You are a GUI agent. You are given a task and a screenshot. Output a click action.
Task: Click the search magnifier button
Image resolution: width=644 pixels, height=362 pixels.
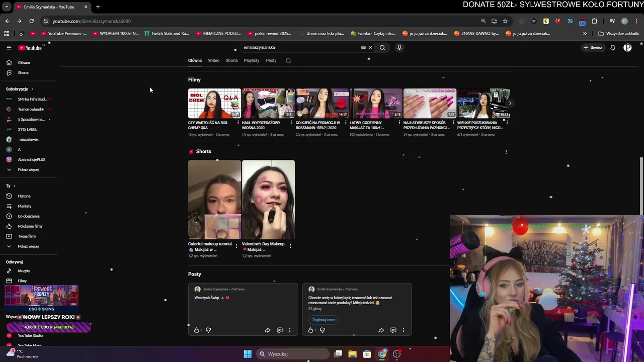pyautogui.click(x=382, y=48)
